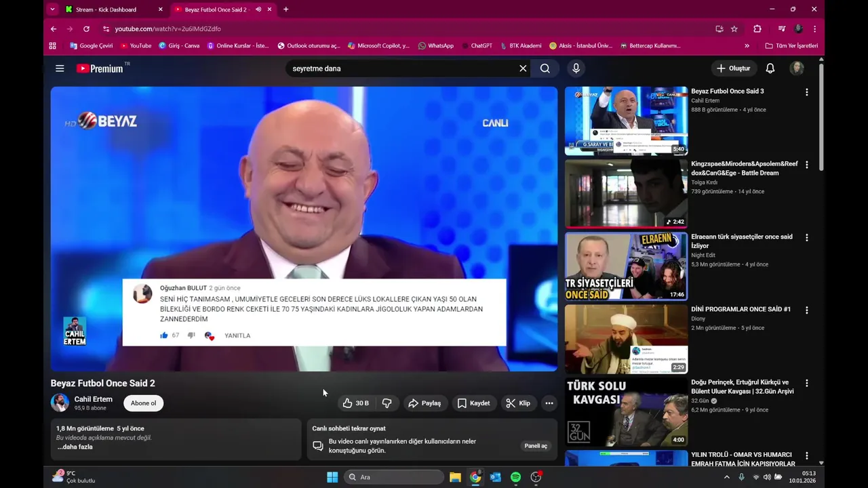Image resolution: width=868 pixels, height=488 pixels.
Task: Dislike the video with thumbs down
Action: tap(387, 403)
